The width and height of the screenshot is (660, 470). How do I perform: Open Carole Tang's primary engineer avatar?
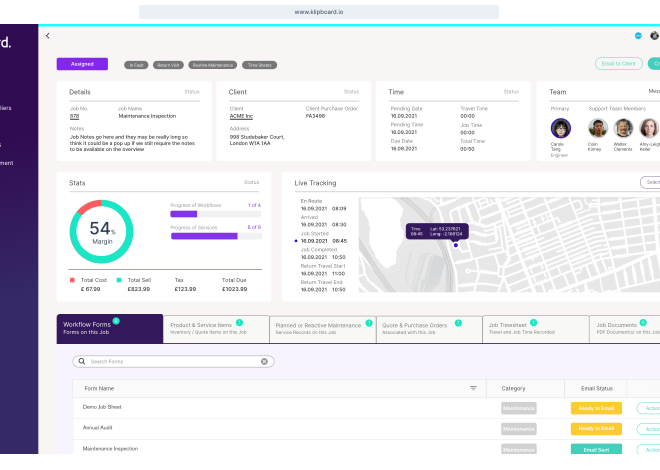pyautogui.click(x=561, y=128)
